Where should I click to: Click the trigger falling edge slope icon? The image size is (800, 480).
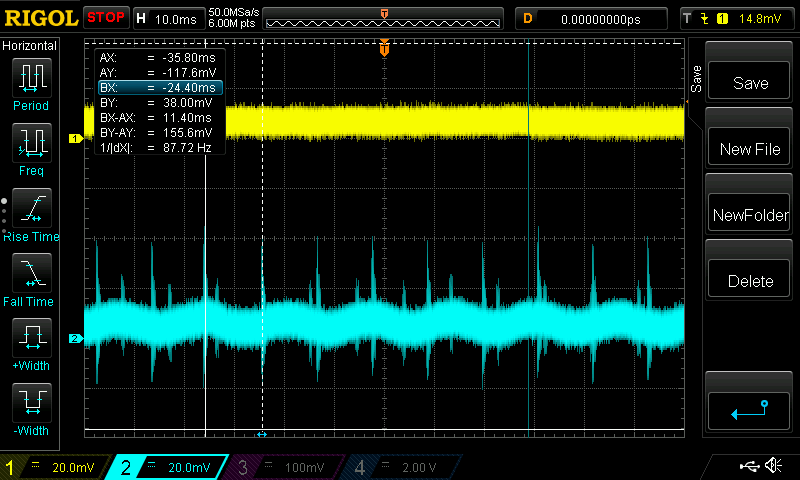705,19
